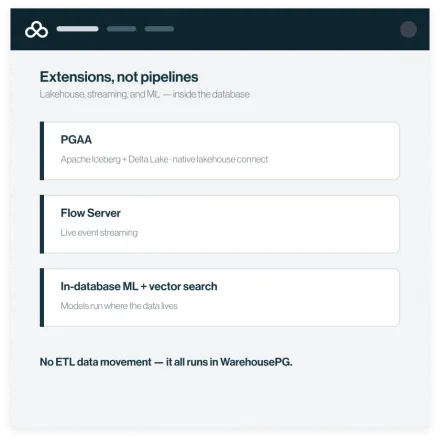Viewport: 440px width, 440px height.
Task: Select the first highlighted nav item
Action: pyautogui.click(x=77, y=29)
